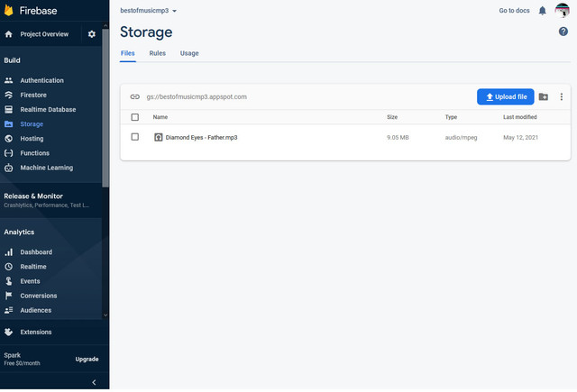Switch to the Files tab
This screenshot has height=392, width=577.
[128, 53]
